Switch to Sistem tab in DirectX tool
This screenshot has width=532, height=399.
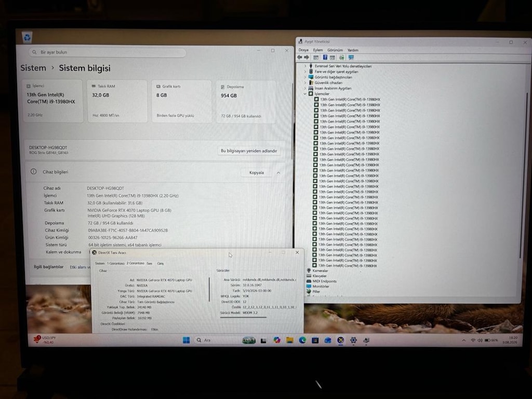tap(100, 263)
